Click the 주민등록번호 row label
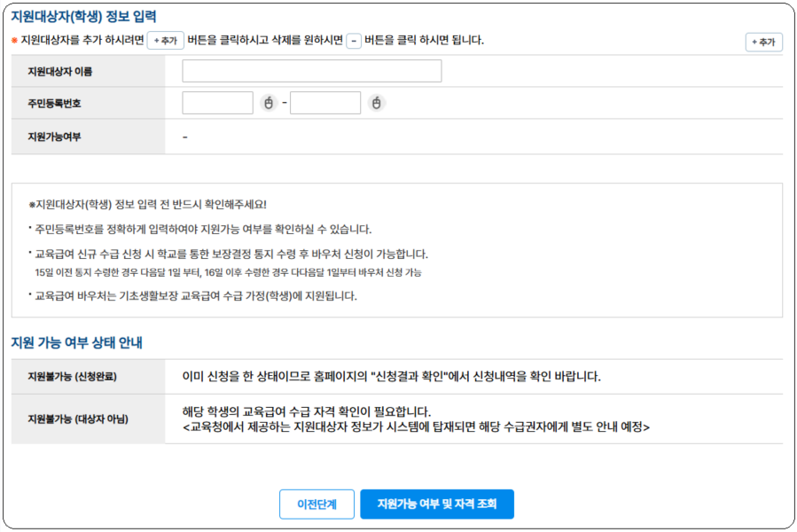Viewport: 797px width, 532px height. [x=55, y=103]
